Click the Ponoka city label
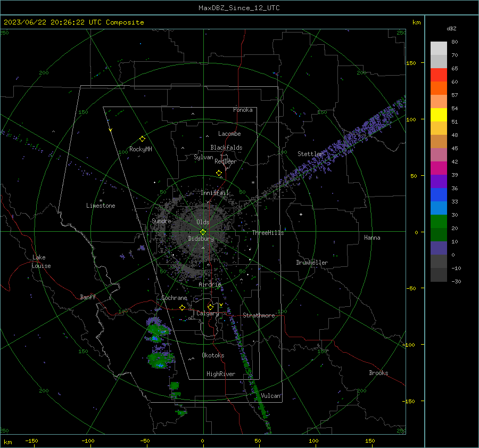This screenshot has width=479, height=448. (243, 110)
